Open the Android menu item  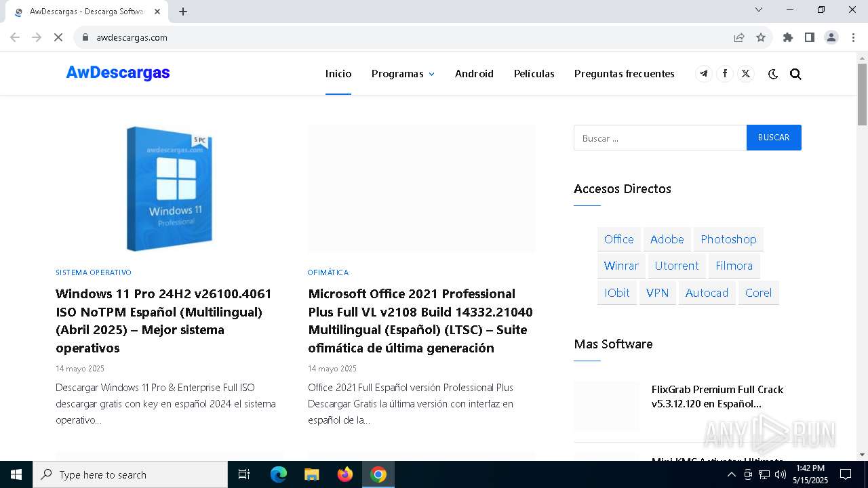pyautogui.click(x=474, y=74)
